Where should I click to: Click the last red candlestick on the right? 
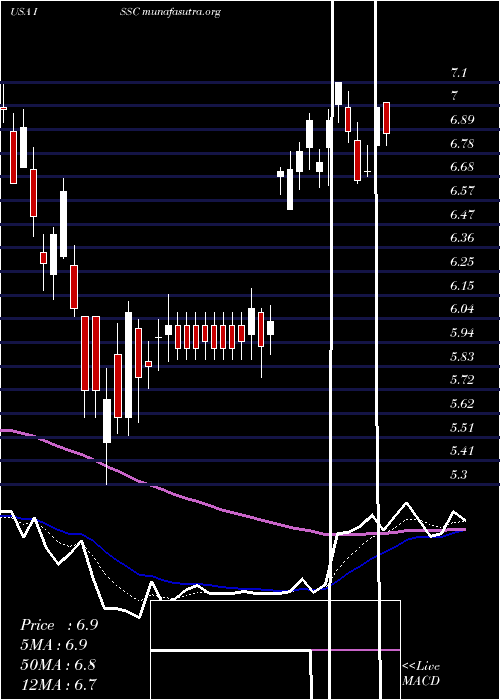pyautogui.click(x=387, y=118)
